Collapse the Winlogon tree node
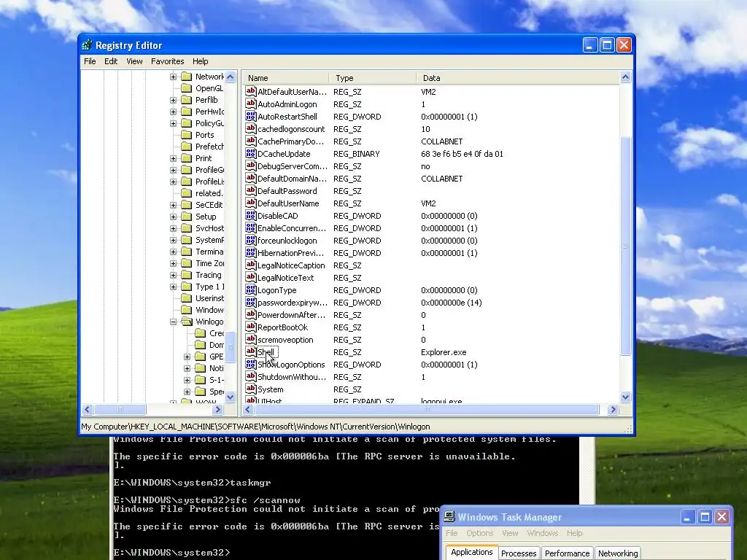Image resolution: width=747 pixels, height=560 pixels. click(x=174, y=322)
